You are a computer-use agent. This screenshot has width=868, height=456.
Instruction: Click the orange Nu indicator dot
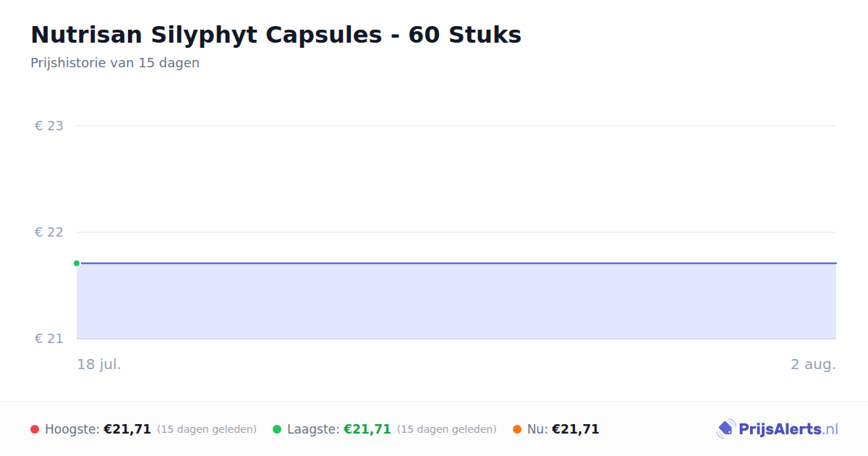(x=517, y=429)
